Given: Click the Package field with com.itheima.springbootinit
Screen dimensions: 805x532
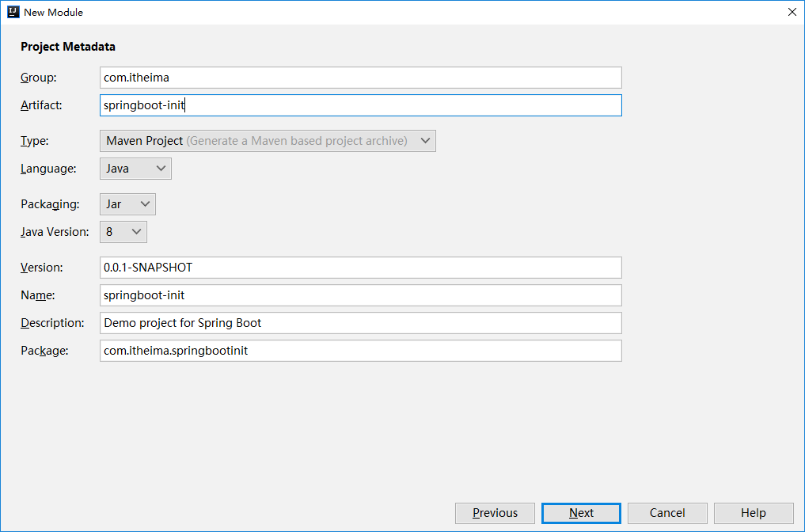Looking at the screenshot, I should (x=360, y=351).
